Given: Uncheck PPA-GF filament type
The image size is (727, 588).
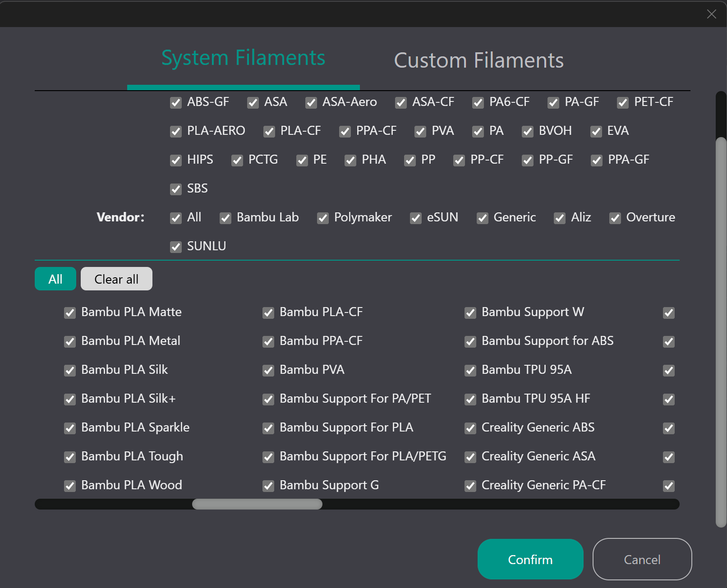Looking at the screenshot, I should [x=597, y=161].
